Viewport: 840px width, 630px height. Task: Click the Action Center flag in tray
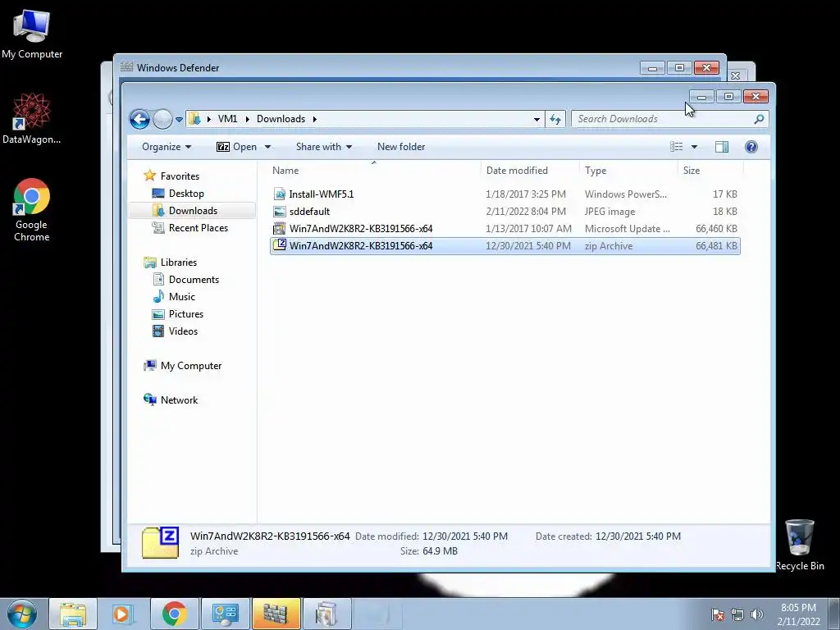(717, 614)
